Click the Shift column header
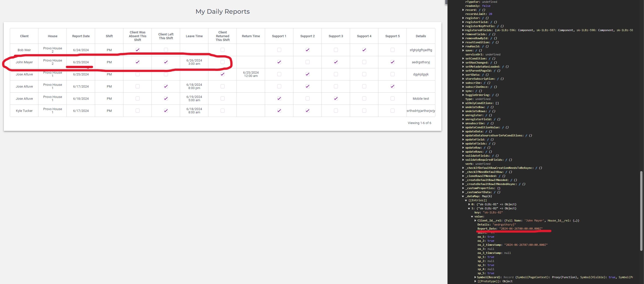Screen dimensions: 644x284 109,36
